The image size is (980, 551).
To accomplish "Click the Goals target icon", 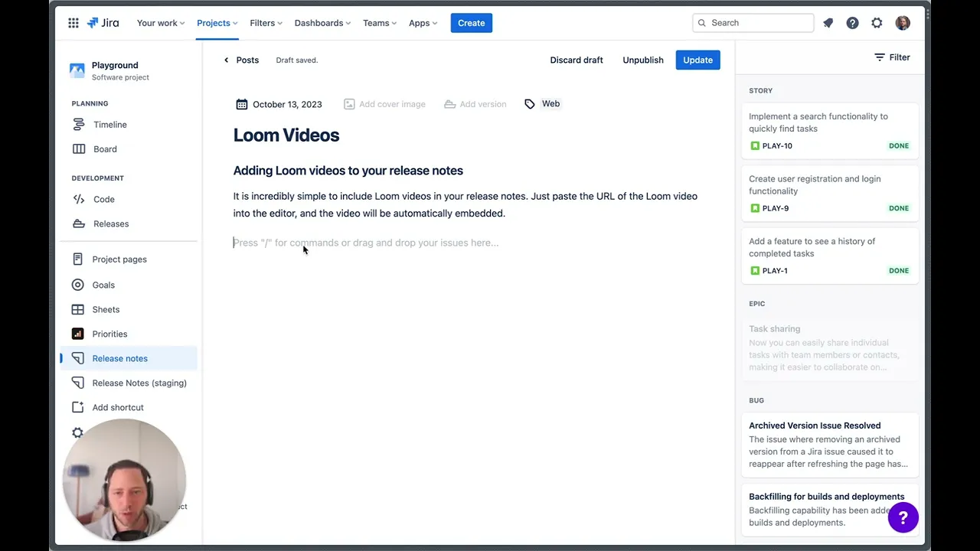I will pyautogui.click(x=77, y=285).
